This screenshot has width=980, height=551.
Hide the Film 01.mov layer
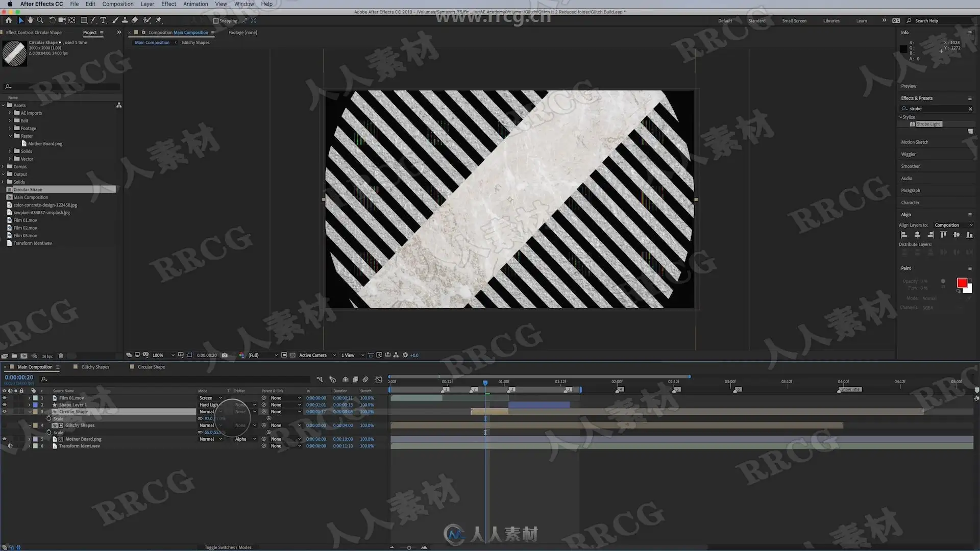pyautogui.click(x=5, y=398)
